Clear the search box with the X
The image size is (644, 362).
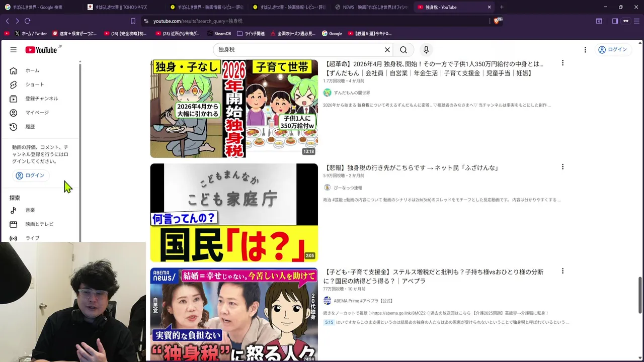click(387, 50)
